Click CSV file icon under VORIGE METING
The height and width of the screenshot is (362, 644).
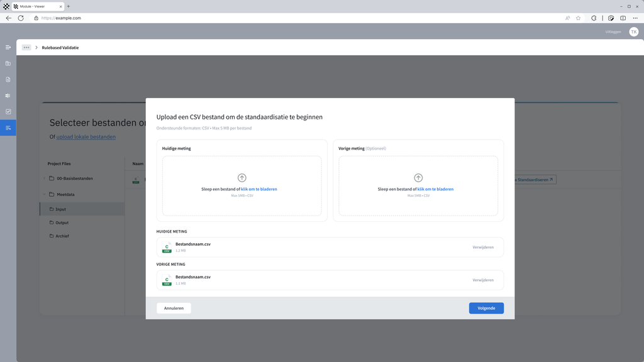coord(167,280)
